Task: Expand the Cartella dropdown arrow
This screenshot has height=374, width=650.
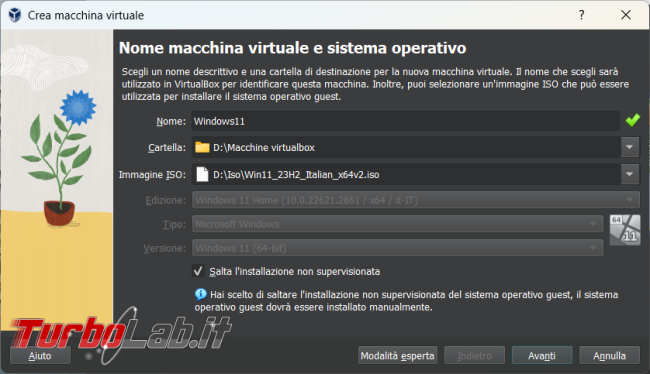Action: click(x=630, y=147)
